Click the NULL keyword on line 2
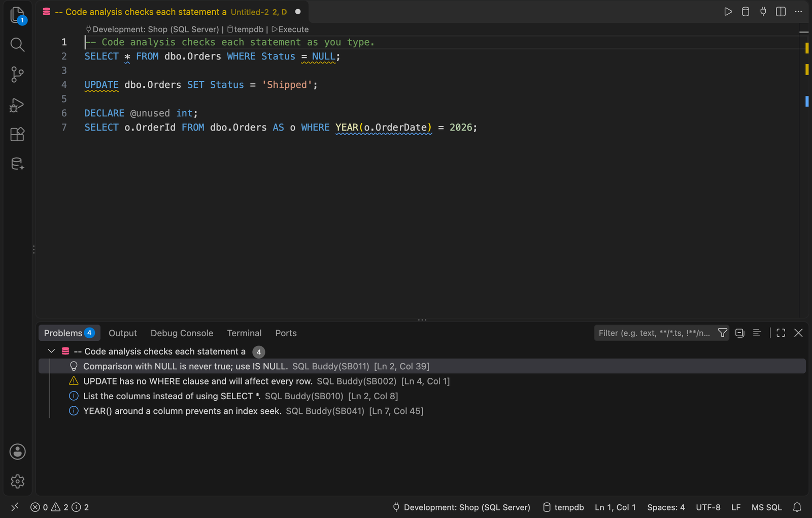This screenshot has width=812, height=518. 323,56
